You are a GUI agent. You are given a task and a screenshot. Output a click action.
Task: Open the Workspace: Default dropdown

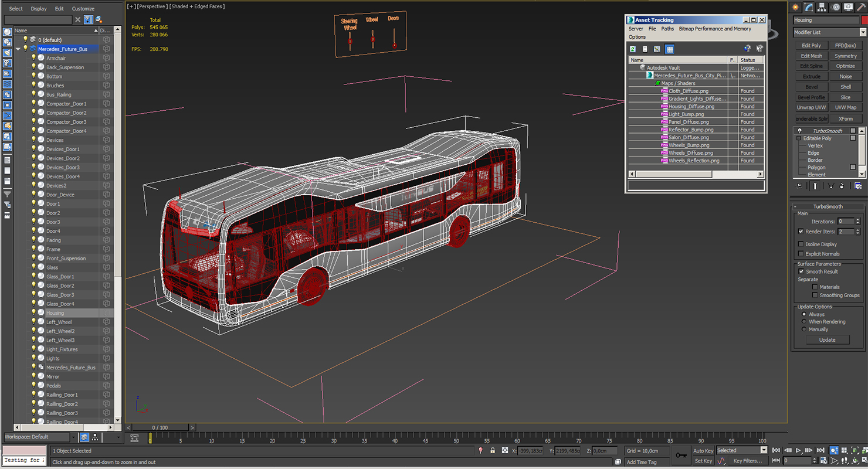pos(73,437)
